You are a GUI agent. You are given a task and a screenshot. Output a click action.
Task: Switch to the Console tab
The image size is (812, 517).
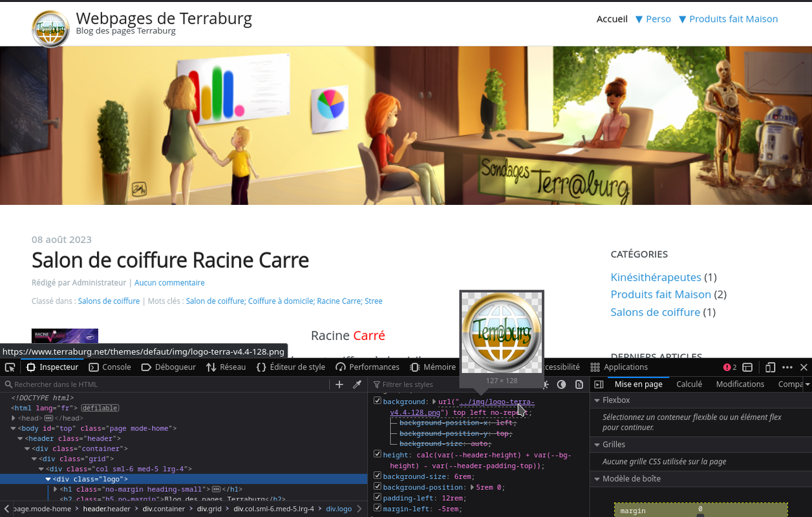[x=110, y=367]
